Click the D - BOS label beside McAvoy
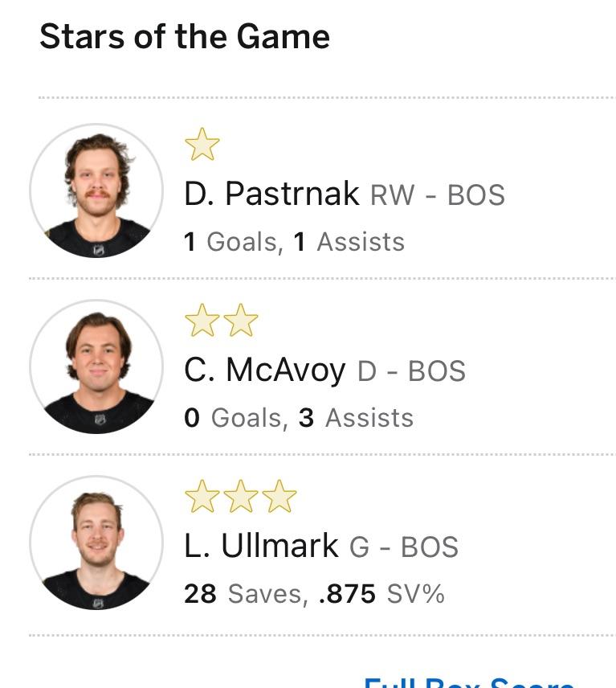The height and width of the screenshot is (688, 616). tap(411, 372)
